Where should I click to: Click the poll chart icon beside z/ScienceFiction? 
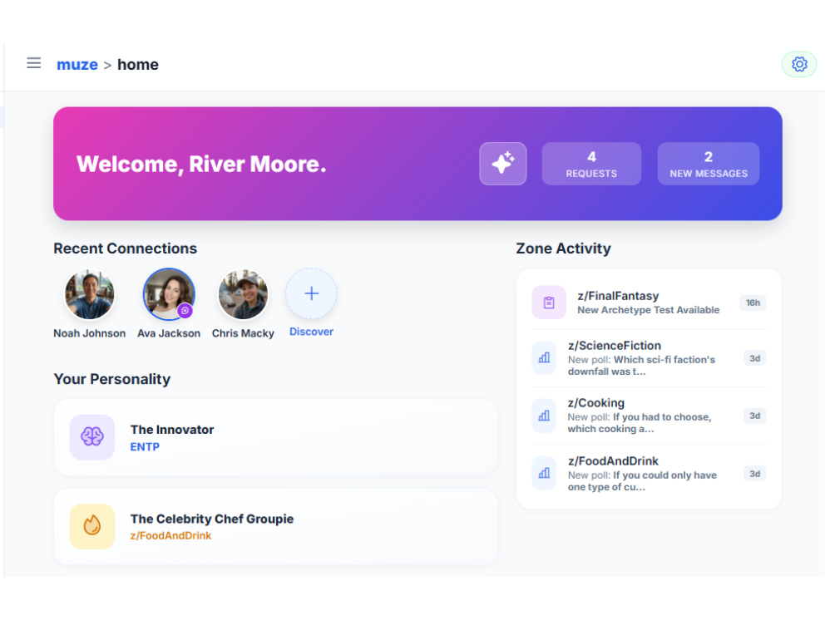pos(544,358)
